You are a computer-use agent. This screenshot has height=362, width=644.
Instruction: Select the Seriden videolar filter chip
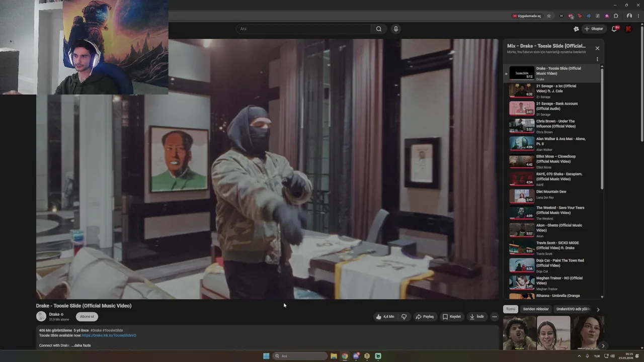click(x=536, y=309)
